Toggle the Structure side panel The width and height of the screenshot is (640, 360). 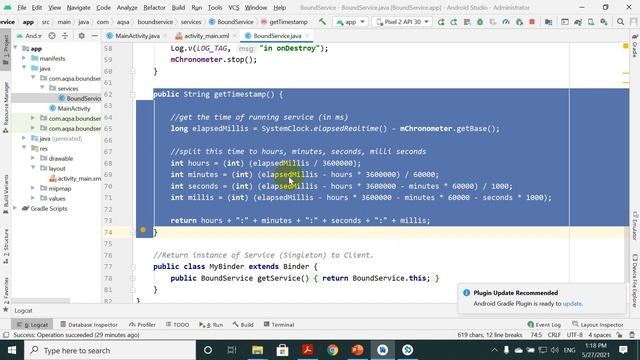click(6, 246)
